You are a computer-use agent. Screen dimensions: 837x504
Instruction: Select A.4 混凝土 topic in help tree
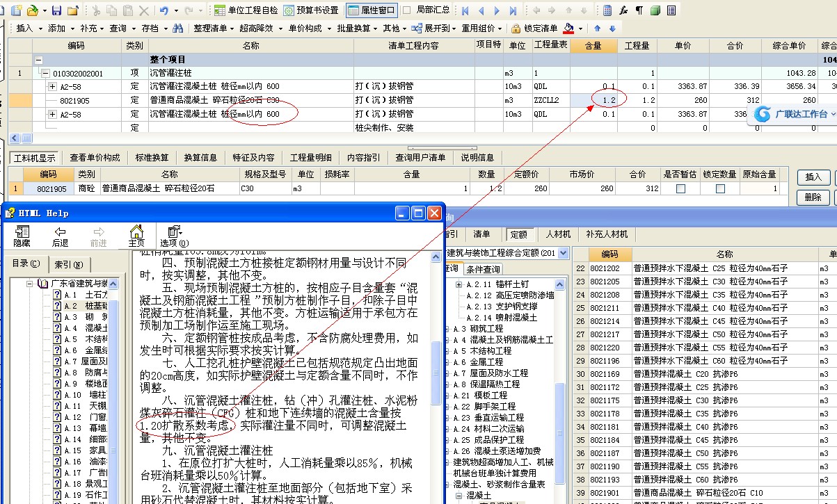(x=86, y=328)
